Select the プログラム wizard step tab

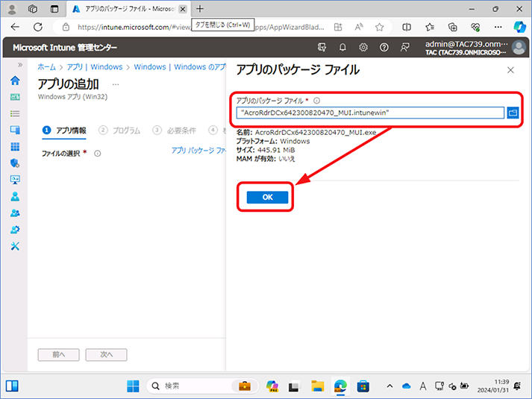point(119,131)
